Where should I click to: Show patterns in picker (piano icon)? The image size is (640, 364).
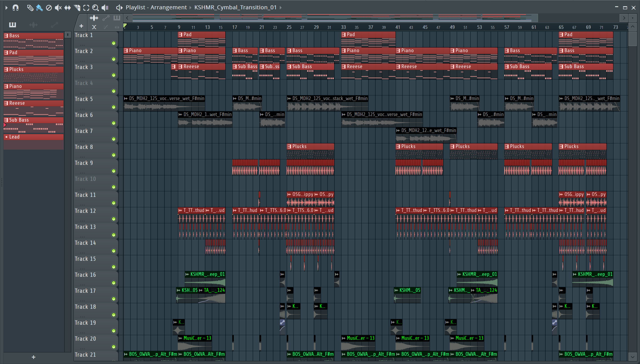pos(12,24)
